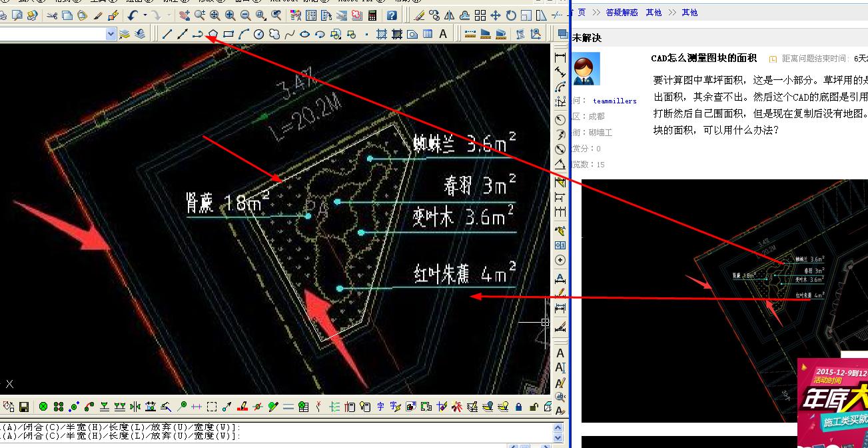The height and width of the screenshot is (448, 868).
Task: Open the teammillers user profile link
Action: 614,101
